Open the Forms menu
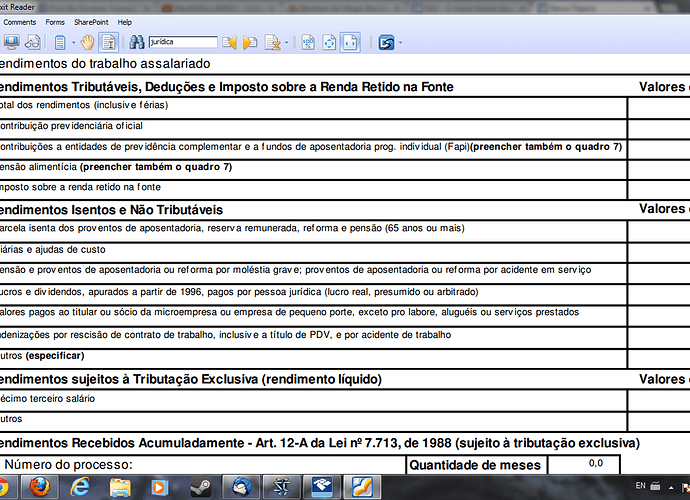 click(55, 22)
